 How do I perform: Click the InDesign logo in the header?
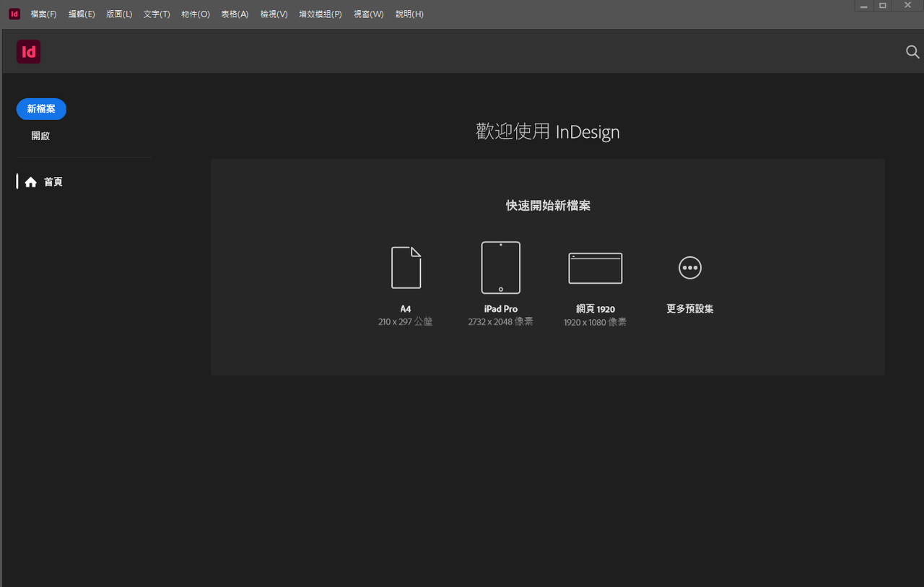[x=29, y=52]
